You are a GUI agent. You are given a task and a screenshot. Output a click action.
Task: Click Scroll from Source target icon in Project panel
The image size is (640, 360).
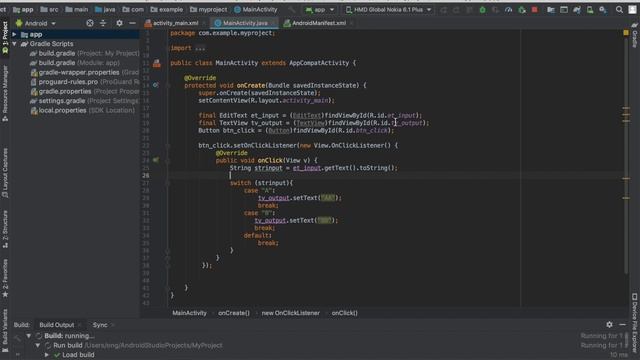(x=90, y=23)
